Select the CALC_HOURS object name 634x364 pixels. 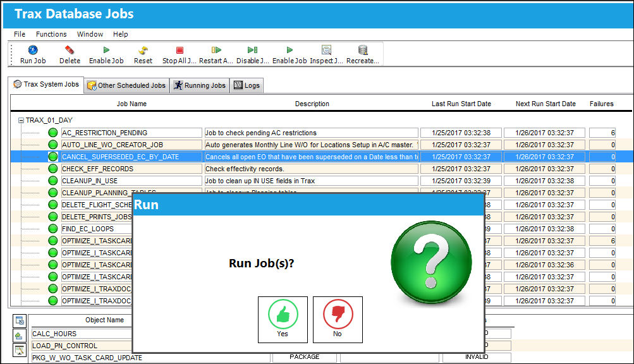pos(82,334)
